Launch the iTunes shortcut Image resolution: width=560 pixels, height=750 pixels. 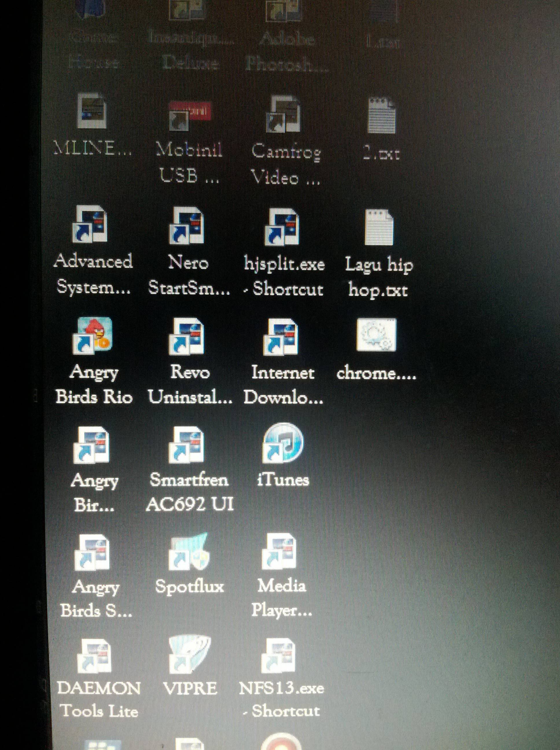point(283,443)
